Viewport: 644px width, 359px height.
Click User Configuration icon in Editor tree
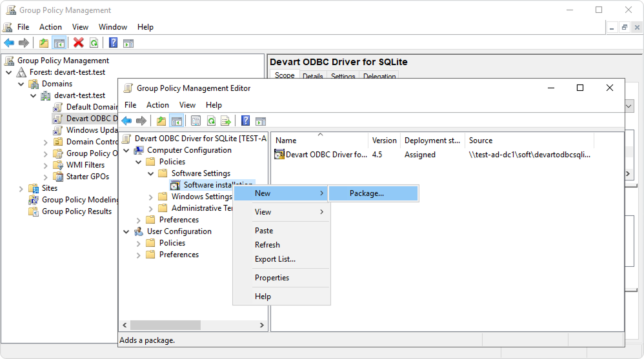pyautogui.click(x=139, y=231)
